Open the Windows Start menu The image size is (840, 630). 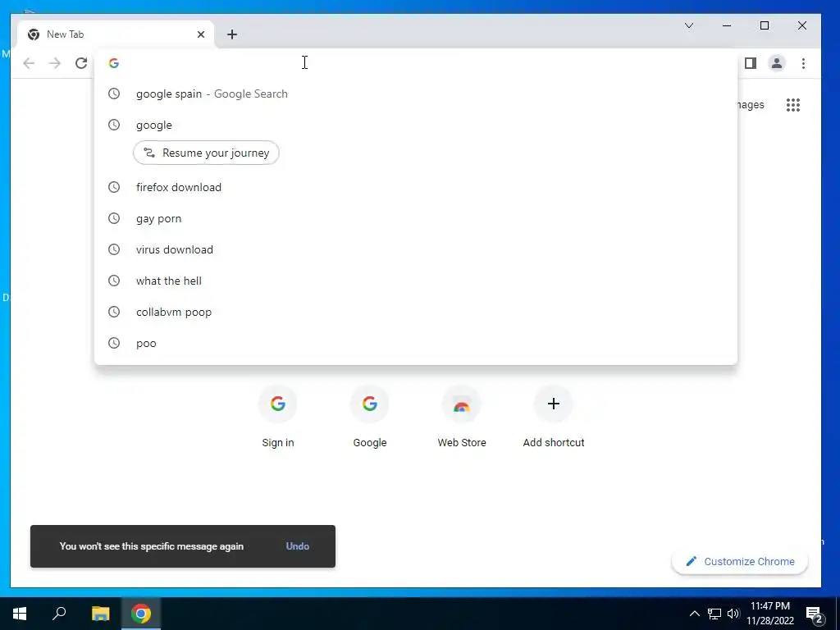click(20, 614)
